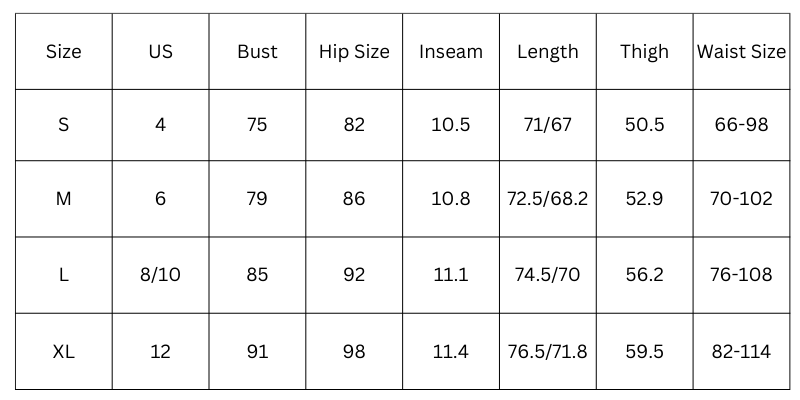800x400 pixels.
Task: Click the Size column header
Action: (x=64, y=52)
